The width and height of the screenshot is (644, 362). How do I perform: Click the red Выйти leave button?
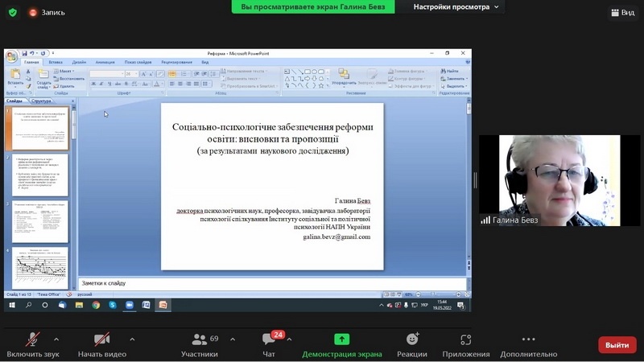(x=617, y=345)
